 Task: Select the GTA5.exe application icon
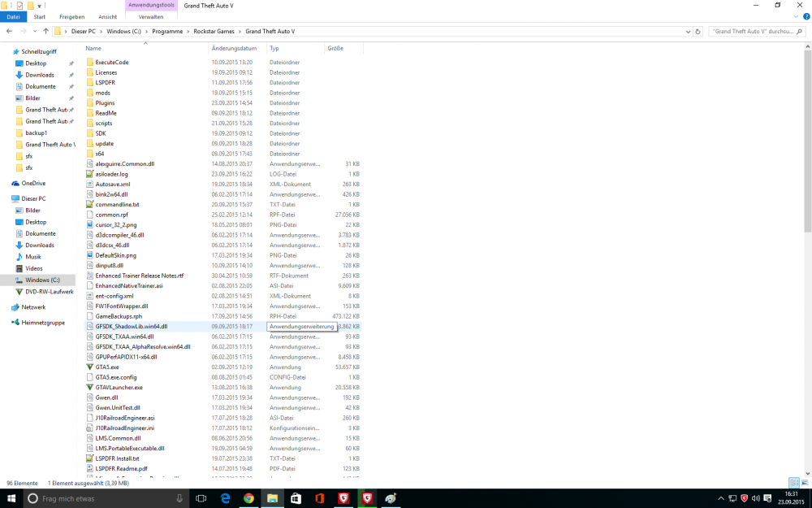pyautogui.click(x=89, y=367)
